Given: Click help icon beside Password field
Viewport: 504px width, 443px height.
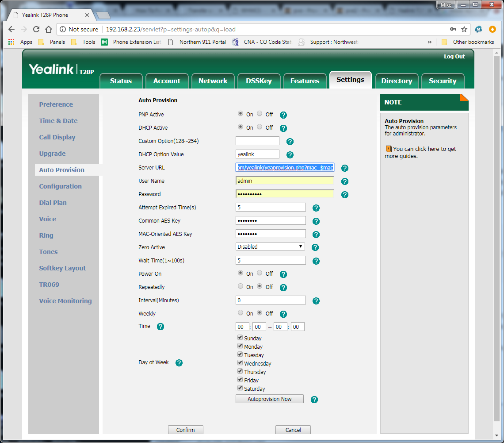Looking at the screenshot, I should pyautogui.click(x=344, y=195).
